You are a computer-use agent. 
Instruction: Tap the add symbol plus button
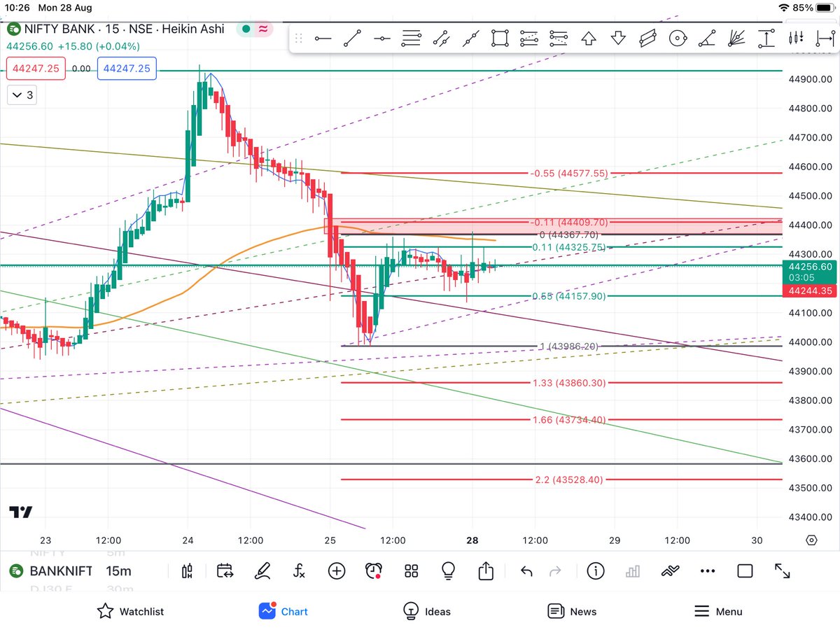coord(337,571)
